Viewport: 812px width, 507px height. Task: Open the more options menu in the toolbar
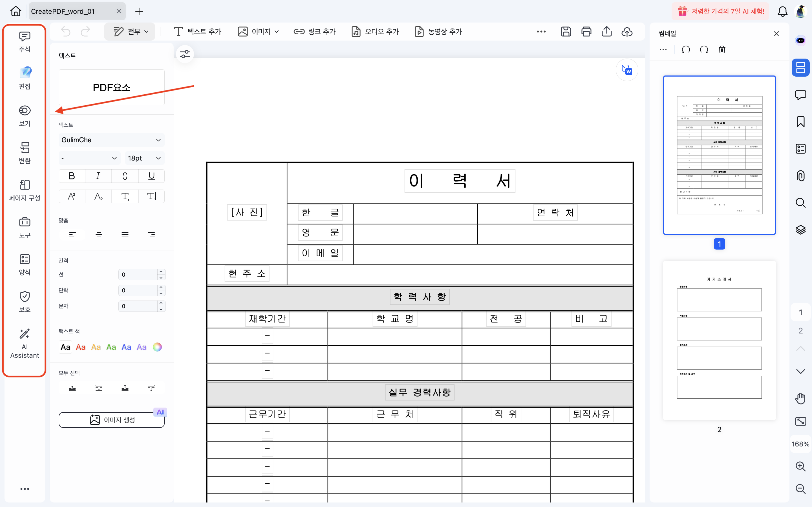(541, 31)
